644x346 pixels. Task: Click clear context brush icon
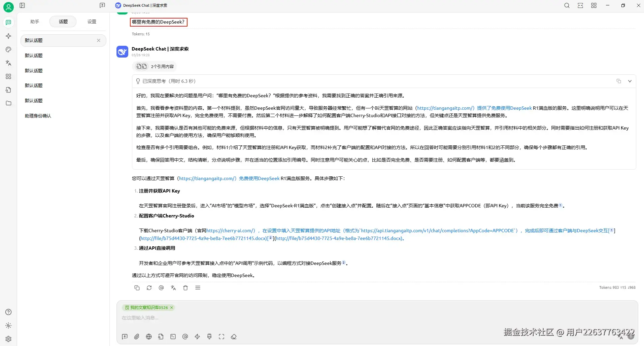point(209,337)
